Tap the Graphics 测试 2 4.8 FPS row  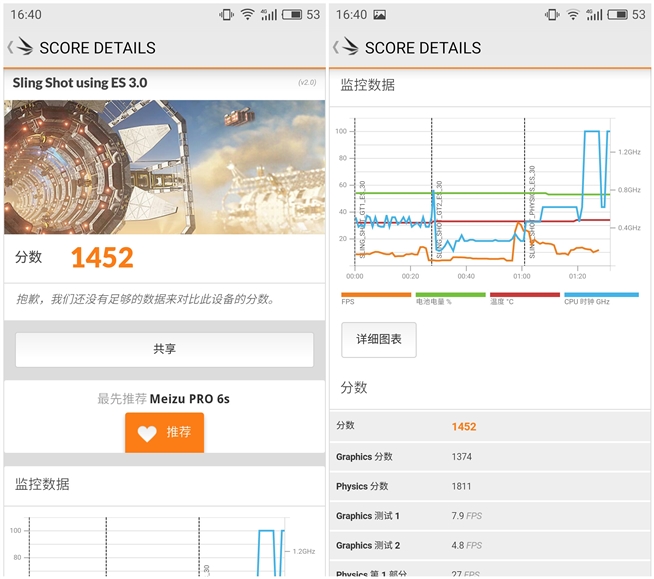pyautogui.click(x=490, y=546)
